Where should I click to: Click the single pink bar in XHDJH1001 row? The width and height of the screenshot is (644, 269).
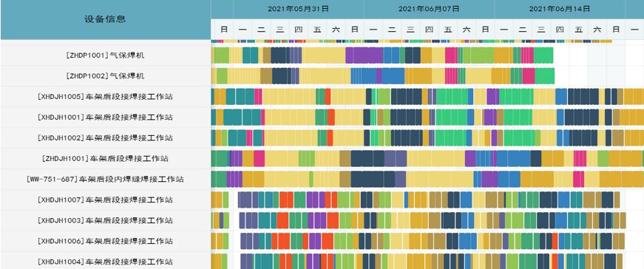(263, 117)
